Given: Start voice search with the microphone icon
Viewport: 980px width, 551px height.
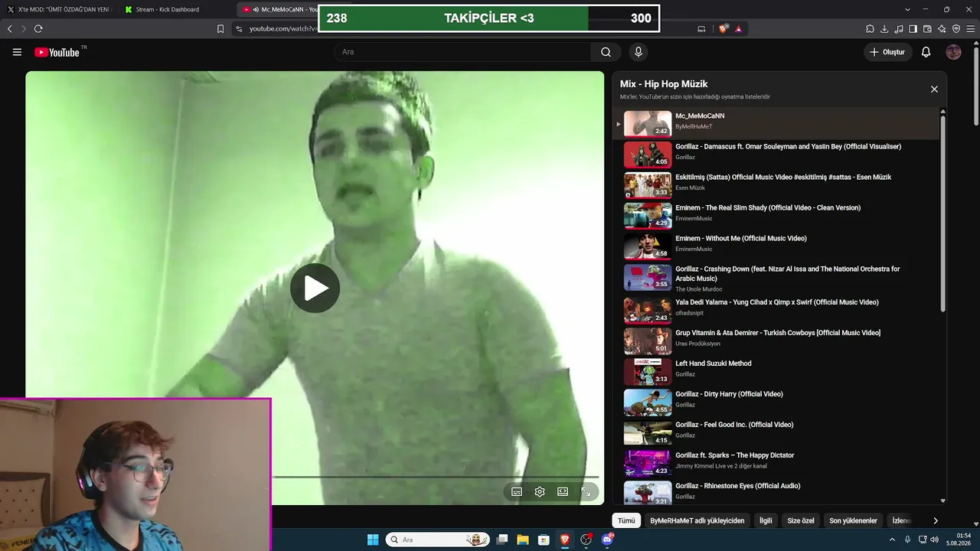Looking at the screenshot, I should pyautogui.click(x=638, y=52).
